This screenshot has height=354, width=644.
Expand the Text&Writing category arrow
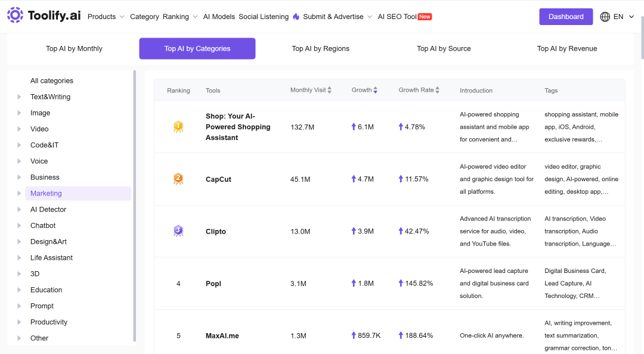pos(19,97)
